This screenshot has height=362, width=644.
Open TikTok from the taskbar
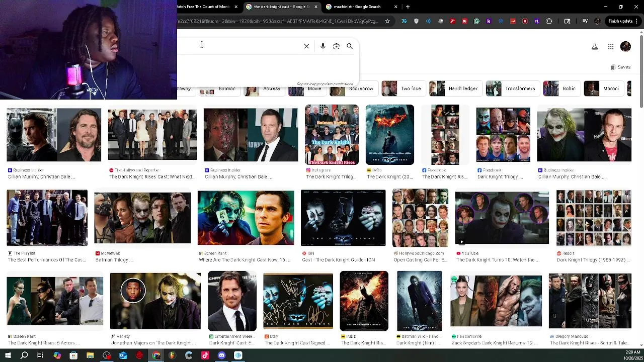(205, 355)
